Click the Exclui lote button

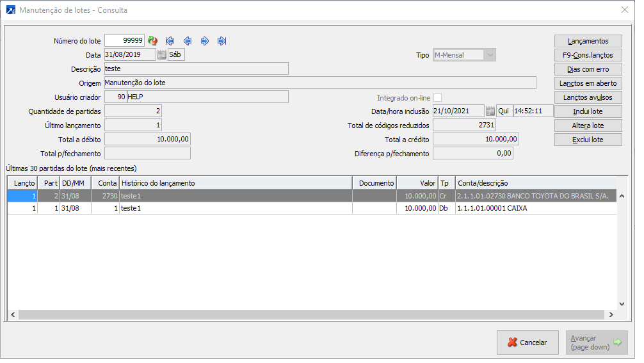coord(588,140)
